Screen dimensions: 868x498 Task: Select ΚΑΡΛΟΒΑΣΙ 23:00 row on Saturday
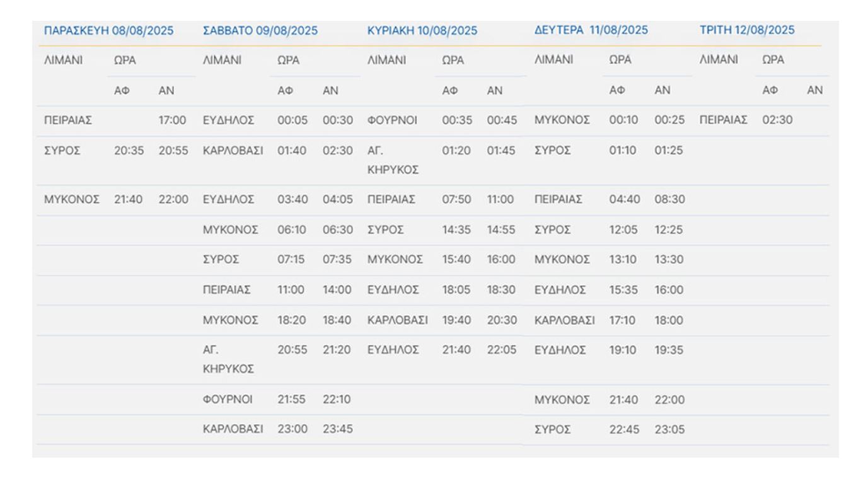coord(277,429)
